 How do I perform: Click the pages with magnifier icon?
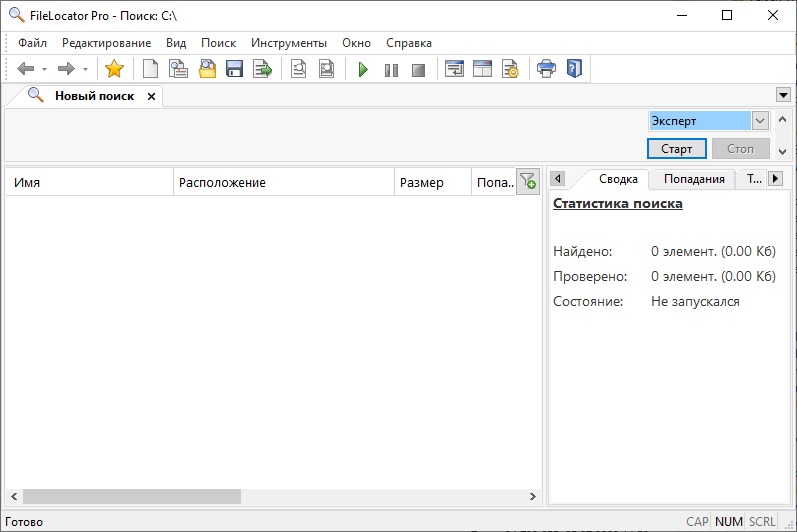(x=178, y=69)
